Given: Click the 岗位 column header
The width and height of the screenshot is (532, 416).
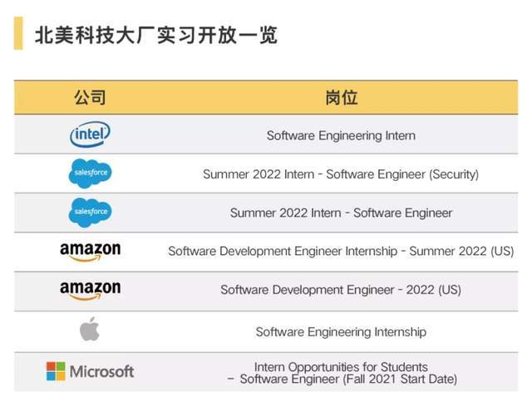Looking at the screenshot, I should click(x=341, y=98).
